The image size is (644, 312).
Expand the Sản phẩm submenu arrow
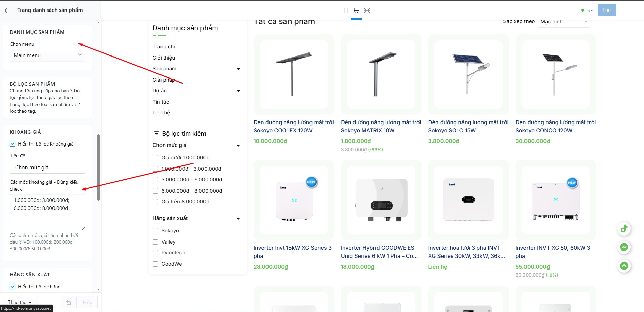click(x=238, y=69)
